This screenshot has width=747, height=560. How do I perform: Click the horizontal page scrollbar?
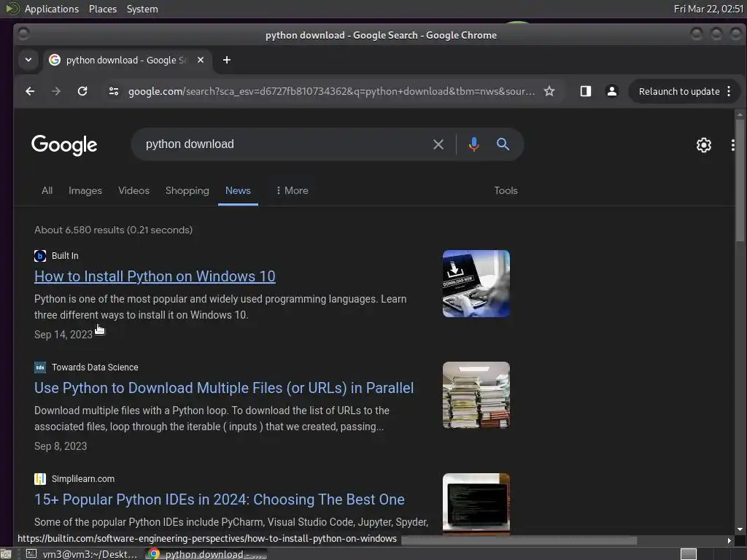(x=519, y=540)
